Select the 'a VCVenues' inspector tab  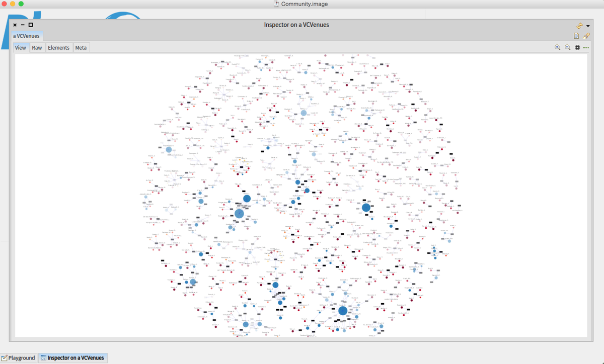click(x=26, y=36)
